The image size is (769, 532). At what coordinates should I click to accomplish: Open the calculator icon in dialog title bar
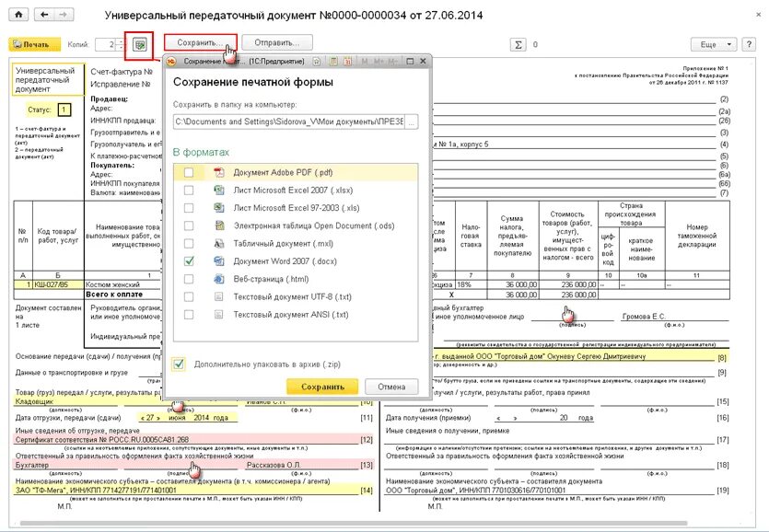coord(333,62)
